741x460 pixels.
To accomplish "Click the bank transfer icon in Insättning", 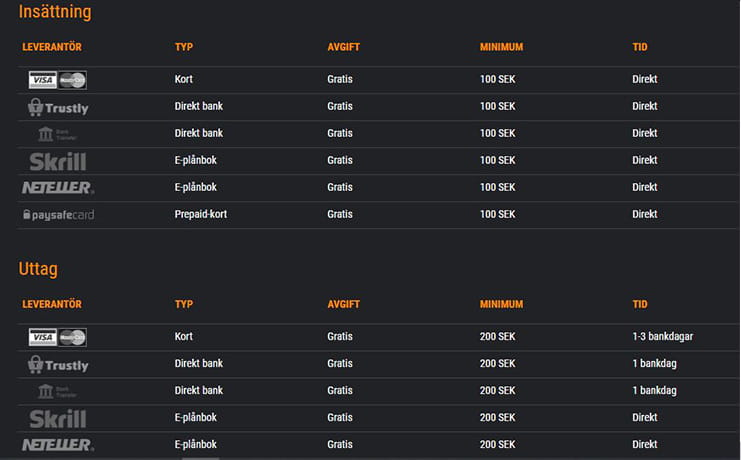I will click(57, 134).
